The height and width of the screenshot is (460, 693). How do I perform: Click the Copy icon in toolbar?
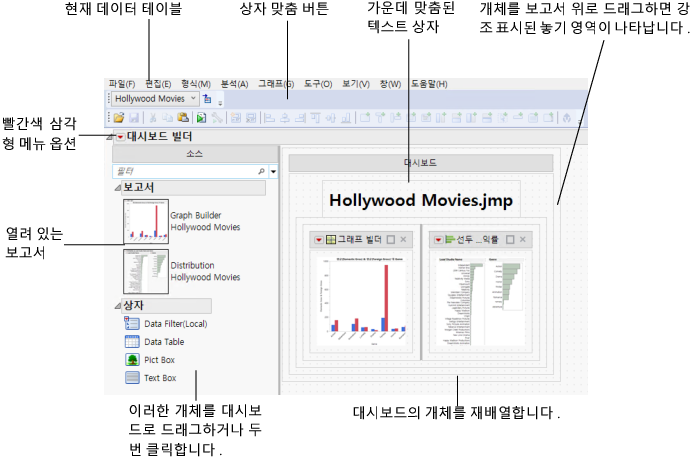pos(168,118)
